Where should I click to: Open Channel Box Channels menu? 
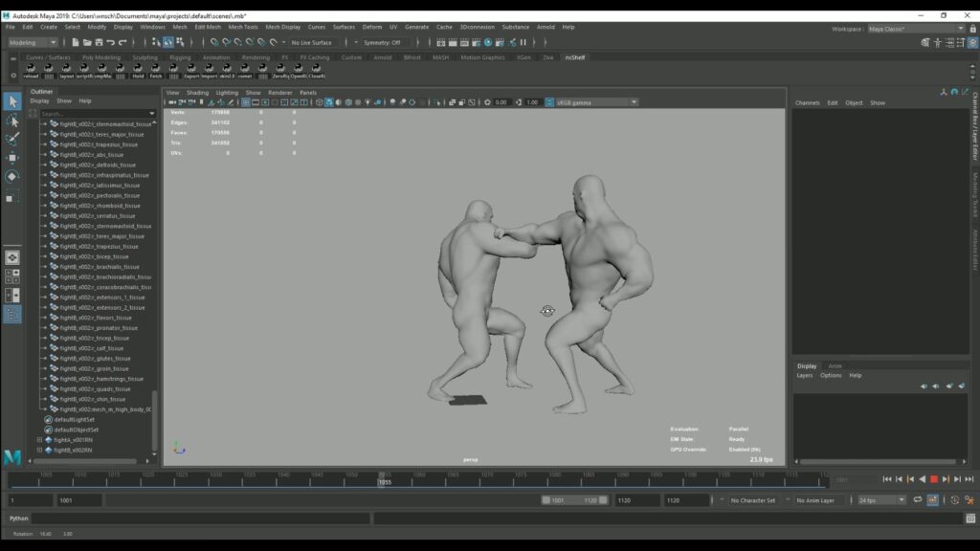point(808,102)
